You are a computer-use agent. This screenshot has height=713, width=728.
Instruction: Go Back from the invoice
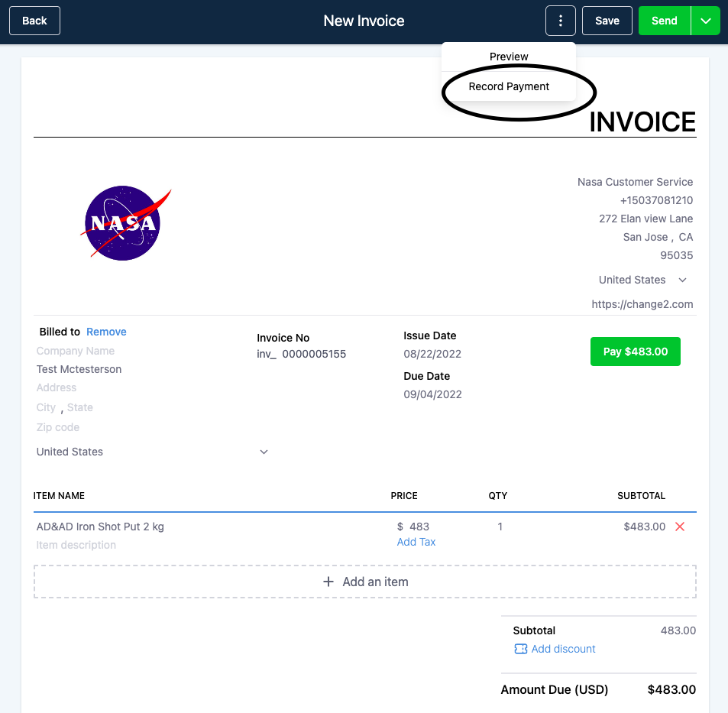coord(35,21)
